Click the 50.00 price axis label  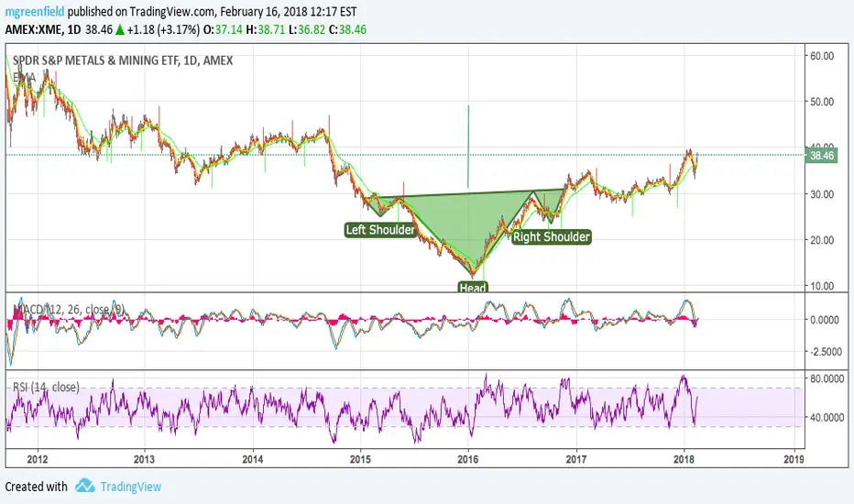click(x=822, y=102)
